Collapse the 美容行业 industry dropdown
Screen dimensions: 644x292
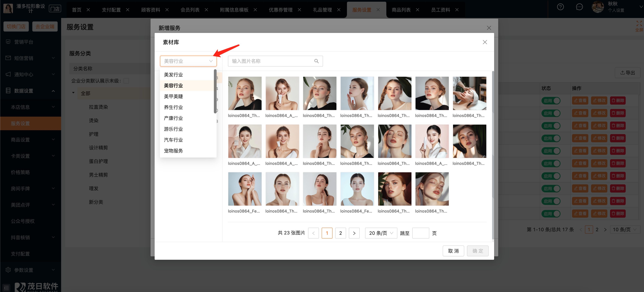pyautogui.click(x=211, y=61)
